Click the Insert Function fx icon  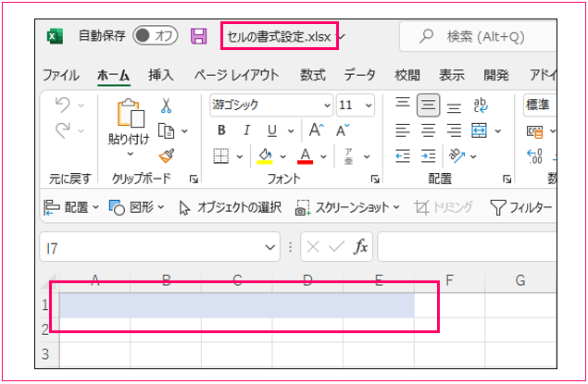(361, 247)
